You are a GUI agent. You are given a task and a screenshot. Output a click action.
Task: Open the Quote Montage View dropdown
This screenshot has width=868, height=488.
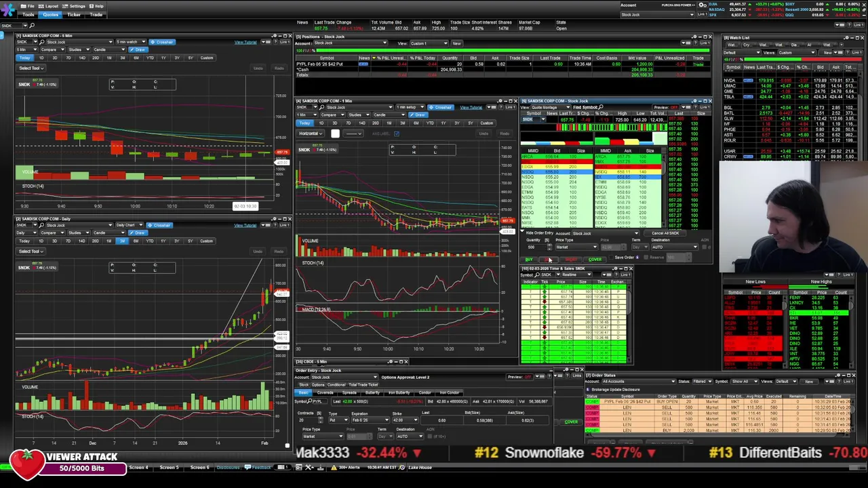[549, 107]
